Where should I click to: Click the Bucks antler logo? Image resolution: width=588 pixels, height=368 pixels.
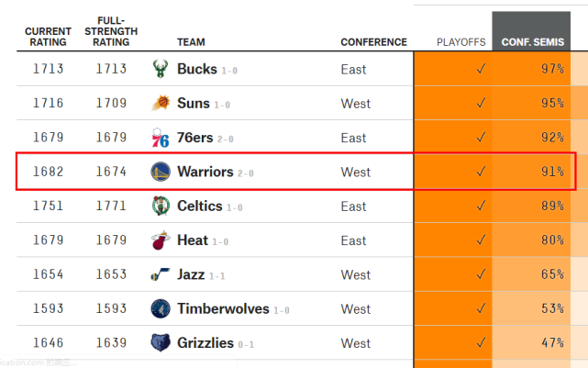point(161,69)
